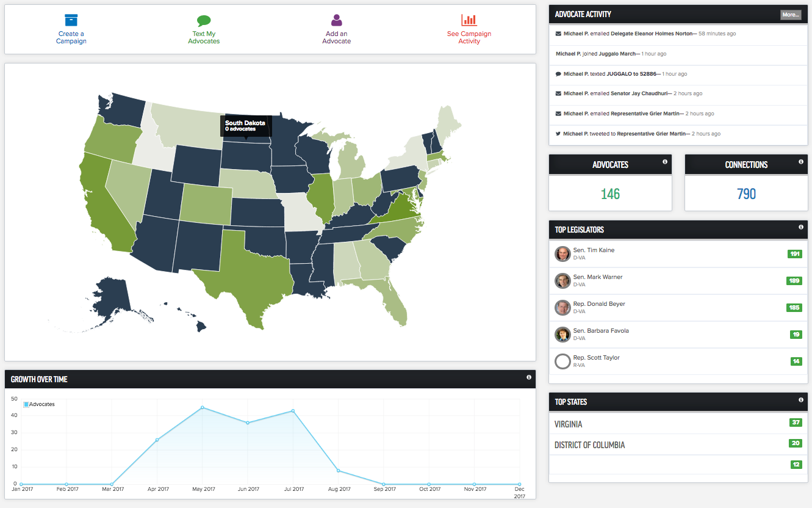
Task: Click the 191 badge for Tim Kaine
Action: [x=794, y=254]
